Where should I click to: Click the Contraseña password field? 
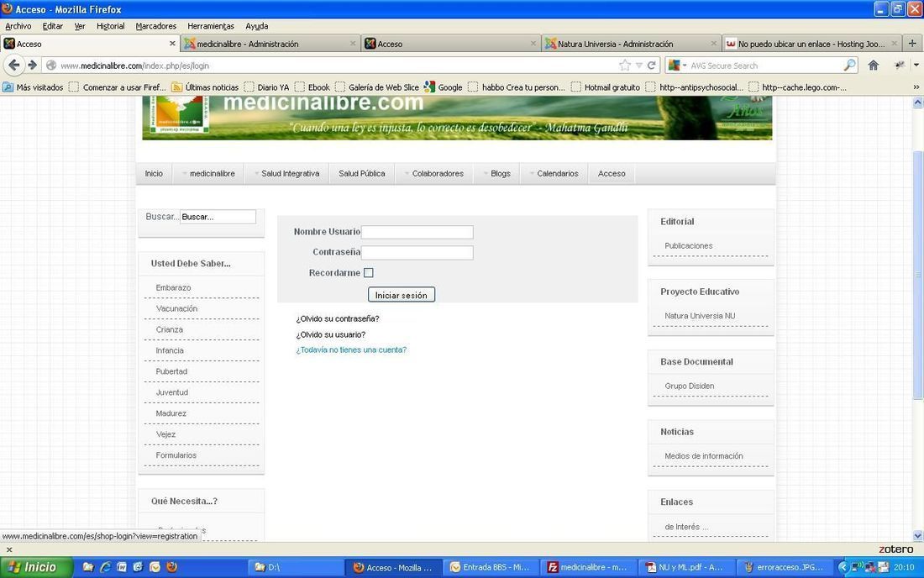point(417,253)
